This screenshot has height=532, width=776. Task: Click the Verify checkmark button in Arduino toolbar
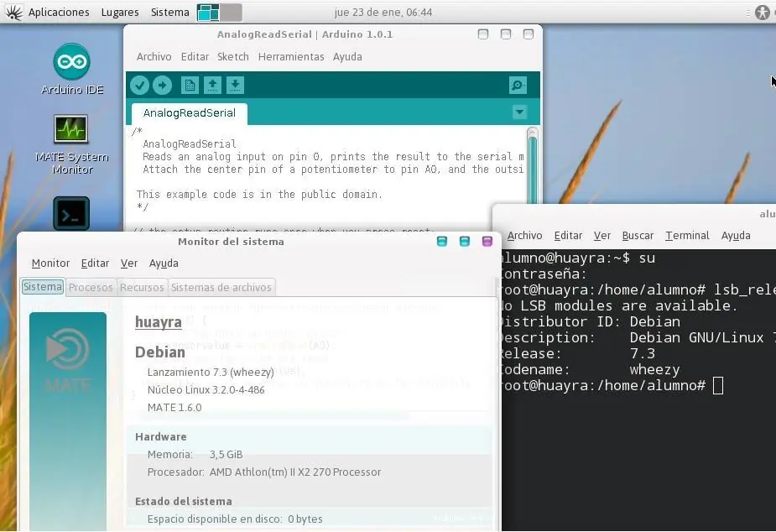[x=139, y=85]
